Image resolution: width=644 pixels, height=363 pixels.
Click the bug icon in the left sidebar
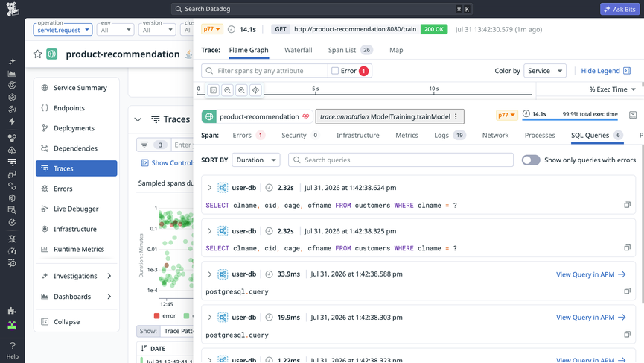12,239
